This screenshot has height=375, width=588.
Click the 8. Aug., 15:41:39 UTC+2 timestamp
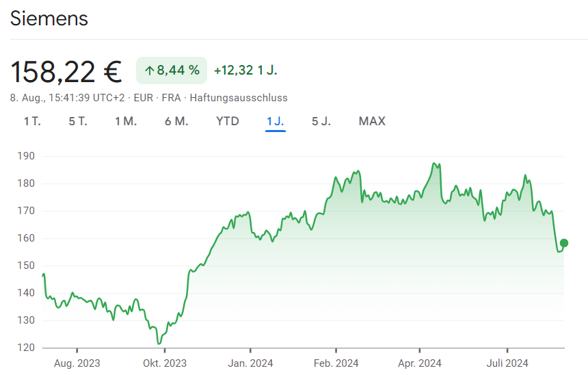tap(68, 98)
